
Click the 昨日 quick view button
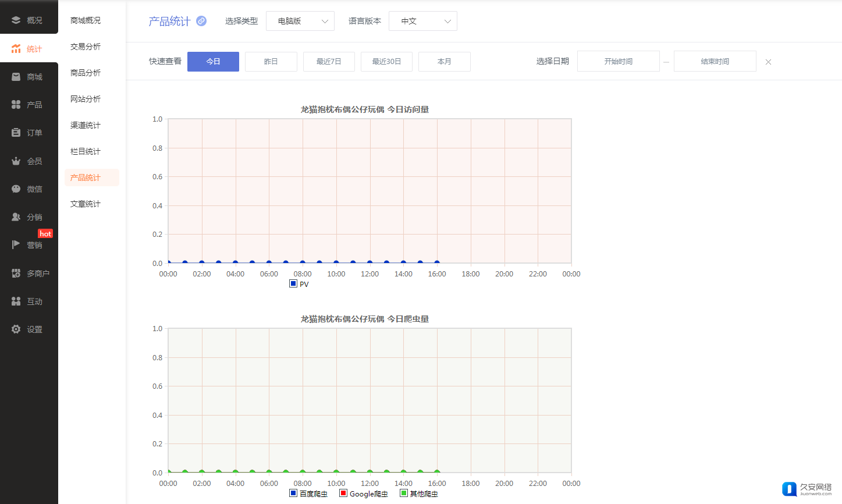pyautogui.click(x=271, y=62)
